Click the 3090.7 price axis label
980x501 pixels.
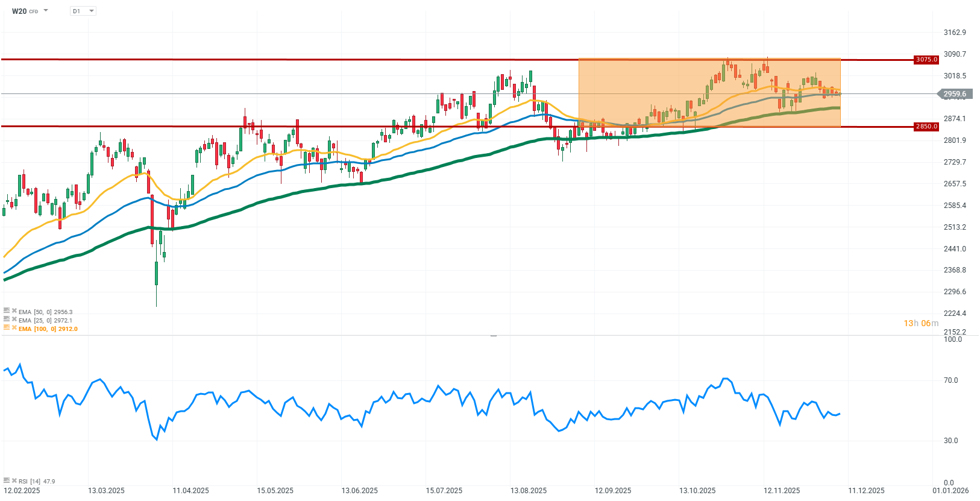pos(955,54)
